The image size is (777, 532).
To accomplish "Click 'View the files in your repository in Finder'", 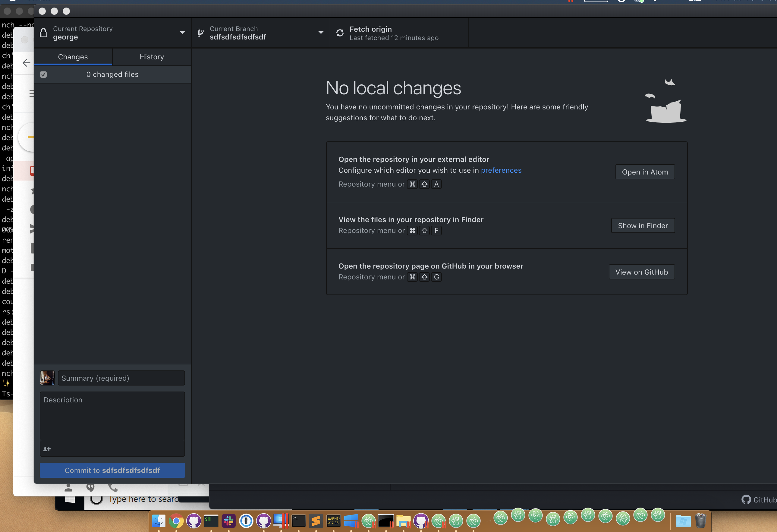I will [x=411, y=219].
